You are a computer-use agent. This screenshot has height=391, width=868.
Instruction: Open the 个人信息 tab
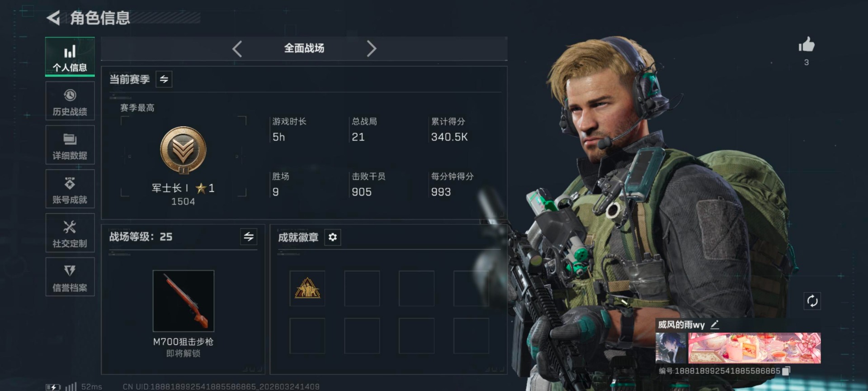coord(70,57)
